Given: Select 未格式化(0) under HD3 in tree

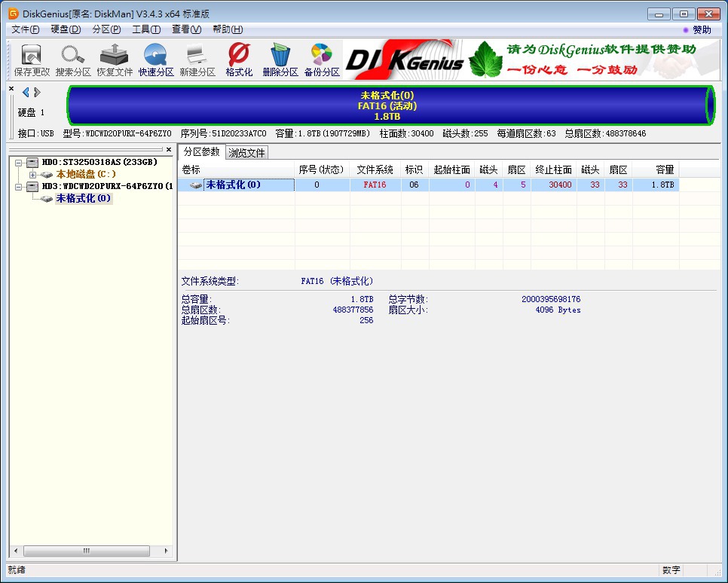Looking at the screenshot, I should point(84,198).
